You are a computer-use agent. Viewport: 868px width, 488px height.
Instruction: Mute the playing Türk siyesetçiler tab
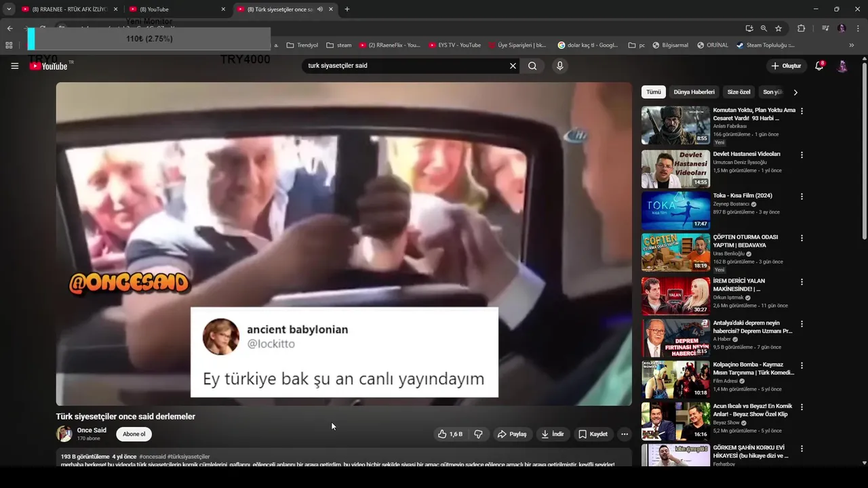[x=319, y=9]
